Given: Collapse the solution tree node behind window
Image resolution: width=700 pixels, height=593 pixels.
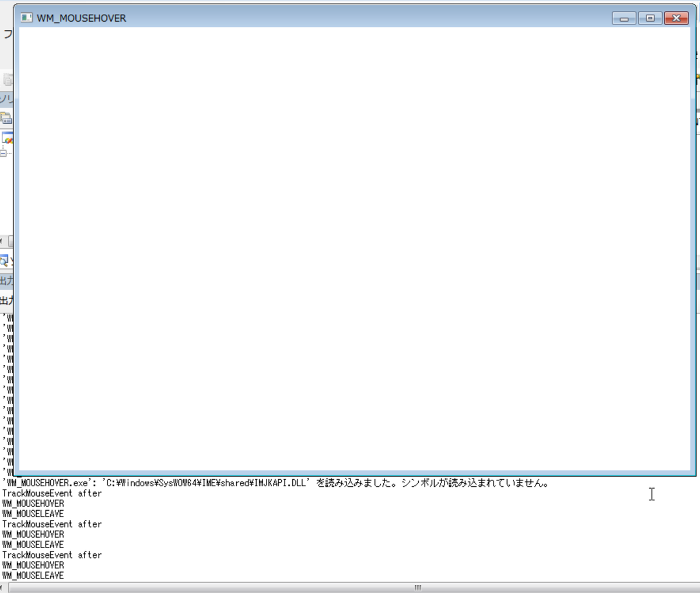Looking at the screenshot, I should pyautogui.click(x=3, y=153).
